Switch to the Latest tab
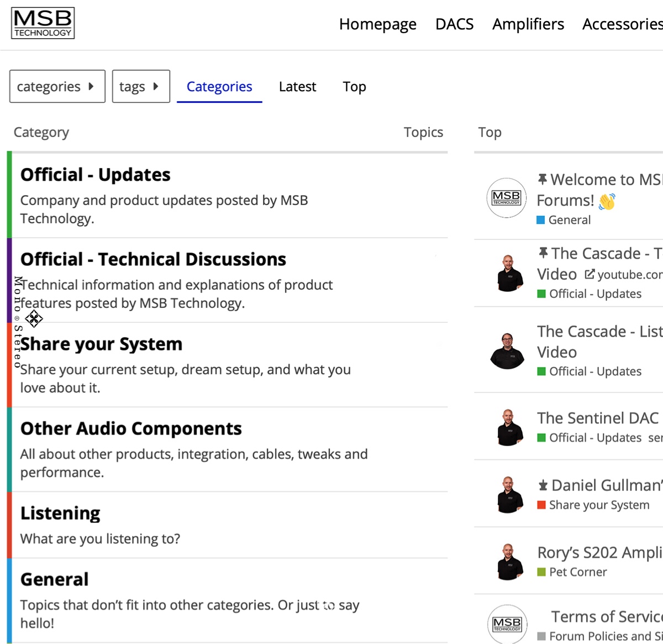Screen dimensions: 663x644 [x=297, y=87]
